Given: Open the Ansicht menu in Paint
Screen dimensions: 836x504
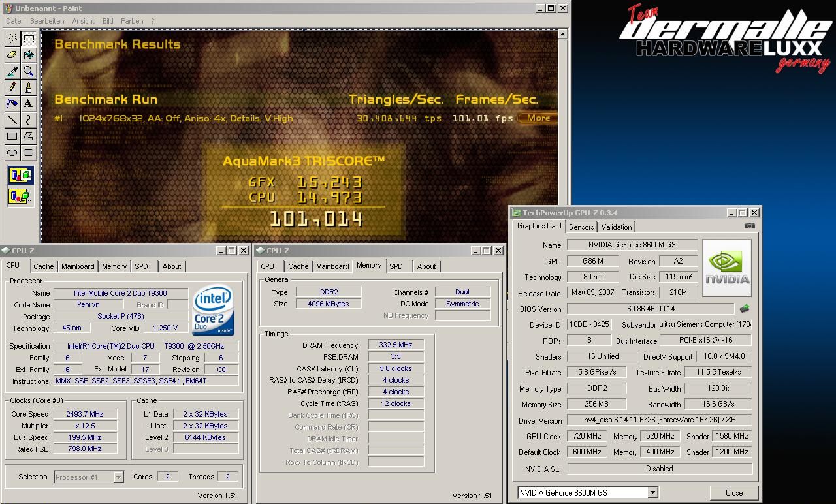Looking at the screenshot, I should pyautogui.click(x=84, y=21).
